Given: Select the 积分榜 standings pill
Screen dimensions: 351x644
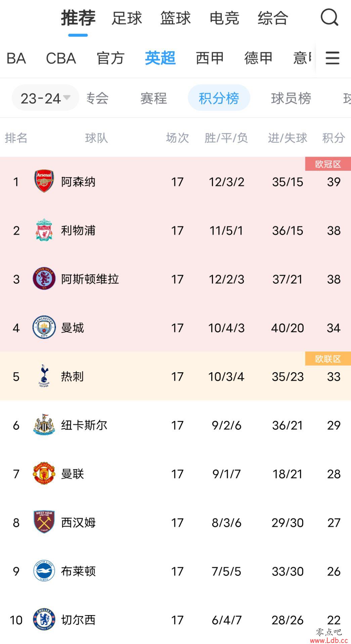Looking at the screenshot, I should (x=219, y=98).
